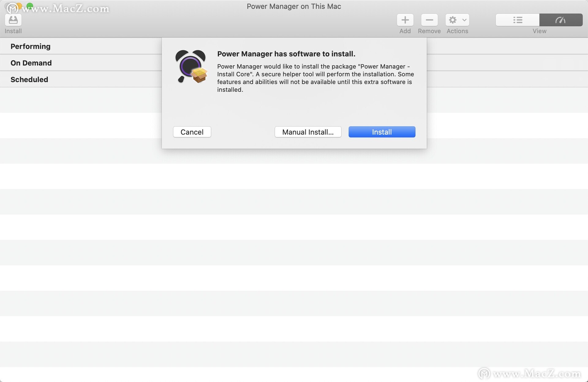Click the Actions gear icon

453,20
